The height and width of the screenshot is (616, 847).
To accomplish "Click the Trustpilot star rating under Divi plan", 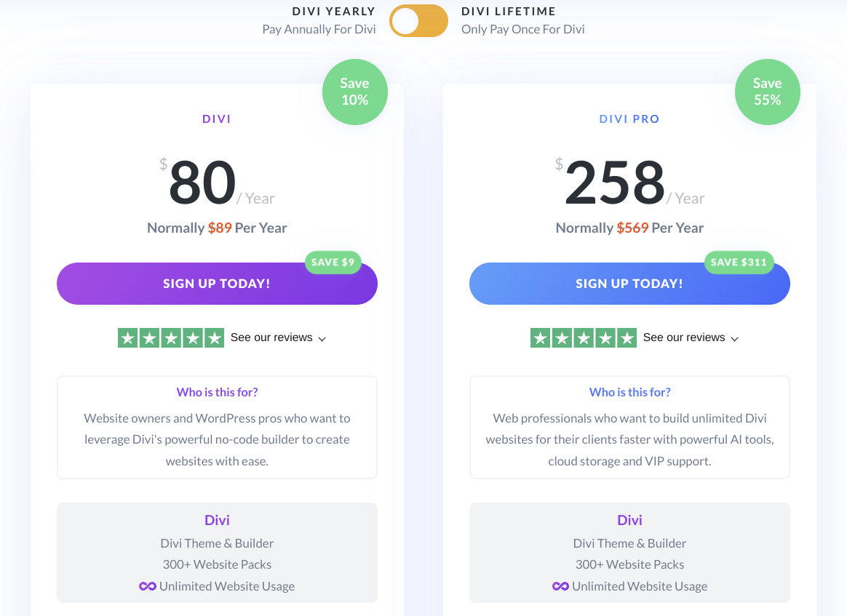I will coord(171,337).
